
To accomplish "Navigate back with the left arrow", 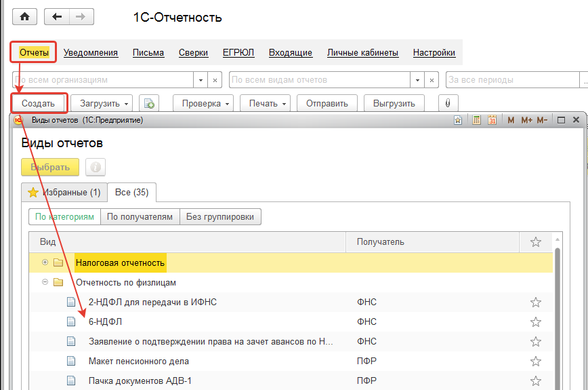I will (x=57, y=17).
